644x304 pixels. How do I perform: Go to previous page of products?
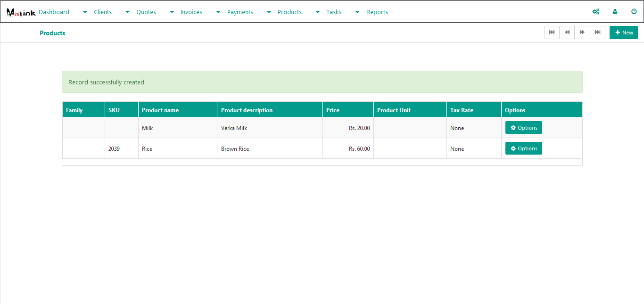tap(567, 33)
